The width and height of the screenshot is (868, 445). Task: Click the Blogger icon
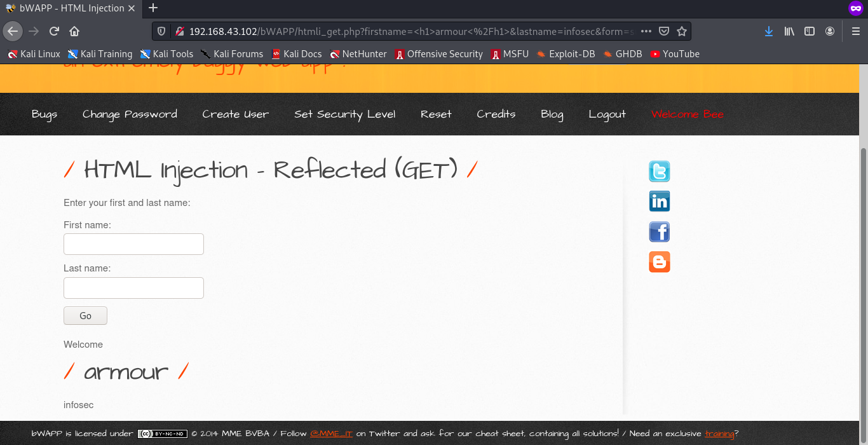[660, 262]
